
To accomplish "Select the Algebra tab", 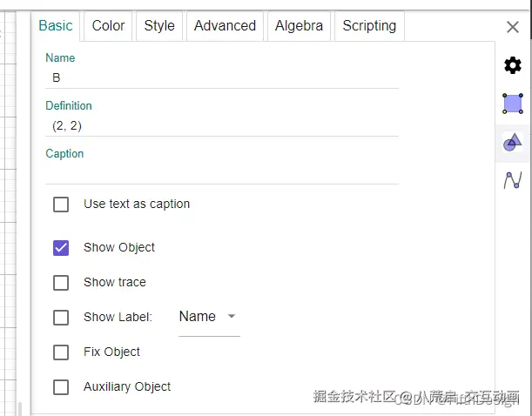I will tap(299, 26).
